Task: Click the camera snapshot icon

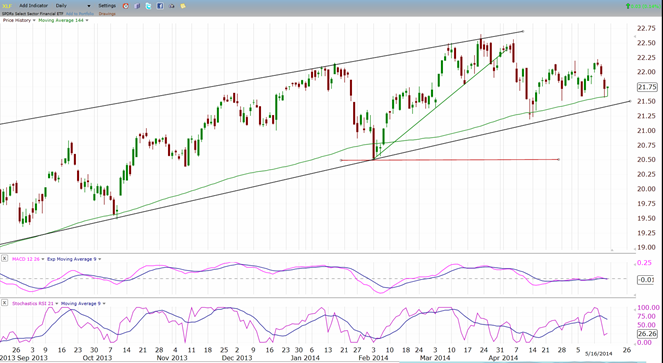Action: (171, 6)
